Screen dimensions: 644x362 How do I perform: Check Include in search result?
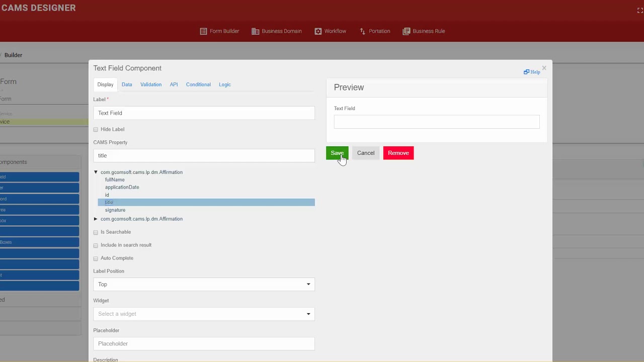tap(96, 245)
